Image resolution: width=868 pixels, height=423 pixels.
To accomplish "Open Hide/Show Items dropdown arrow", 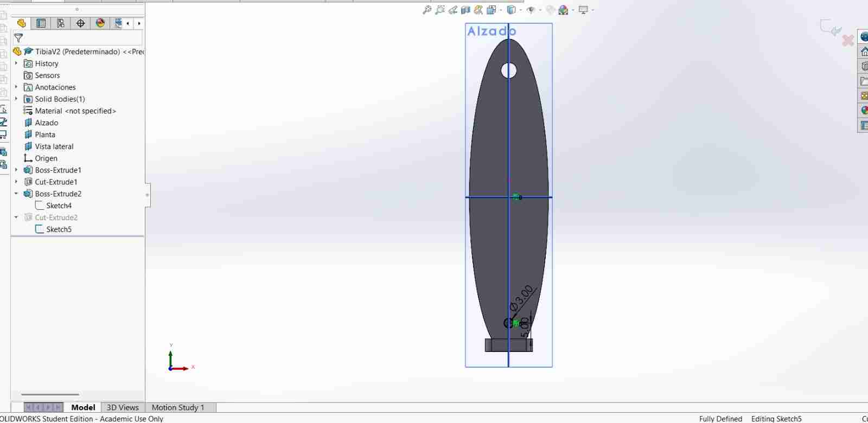I will [540, 10].
